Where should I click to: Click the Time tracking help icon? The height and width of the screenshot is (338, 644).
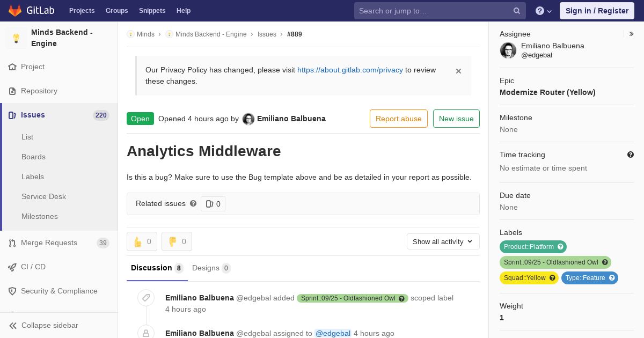631,155
